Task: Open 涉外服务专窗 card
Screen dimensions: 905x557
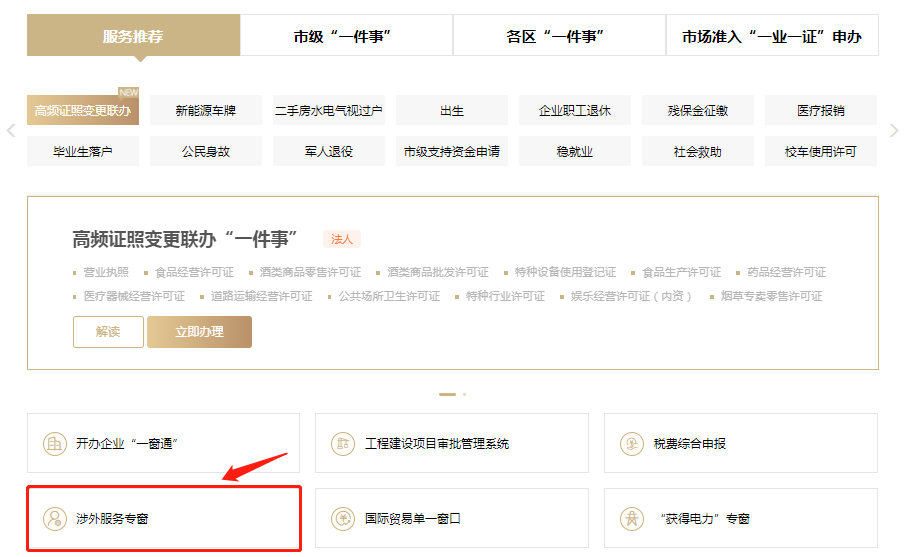Action: click(163, 518)
